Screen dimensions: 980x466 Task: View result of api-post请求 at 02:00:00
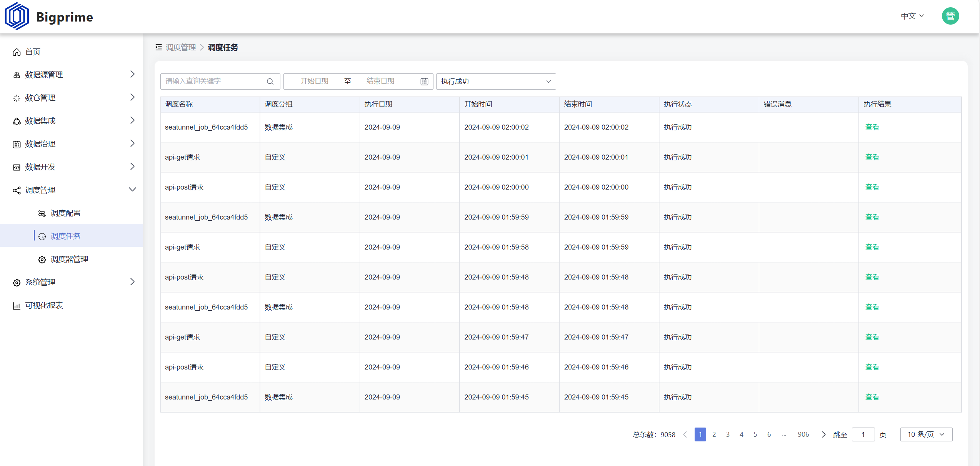click(872, 187)
